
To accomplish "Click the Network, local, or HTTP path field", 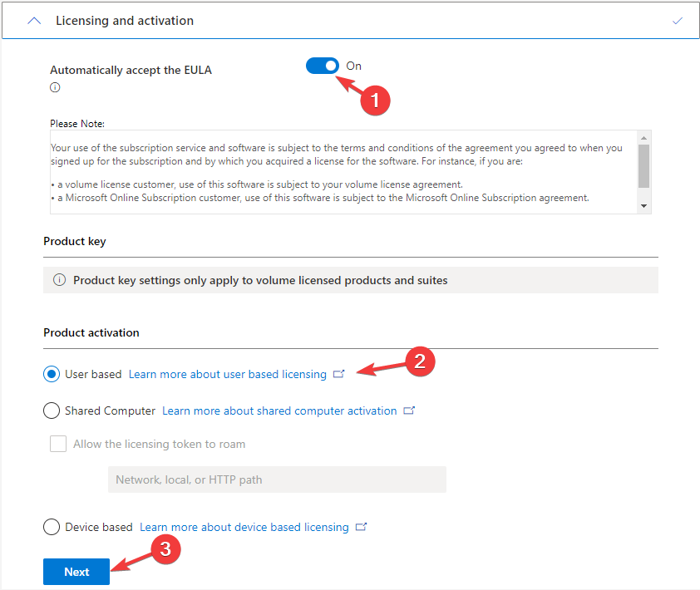I will [277, 479].
